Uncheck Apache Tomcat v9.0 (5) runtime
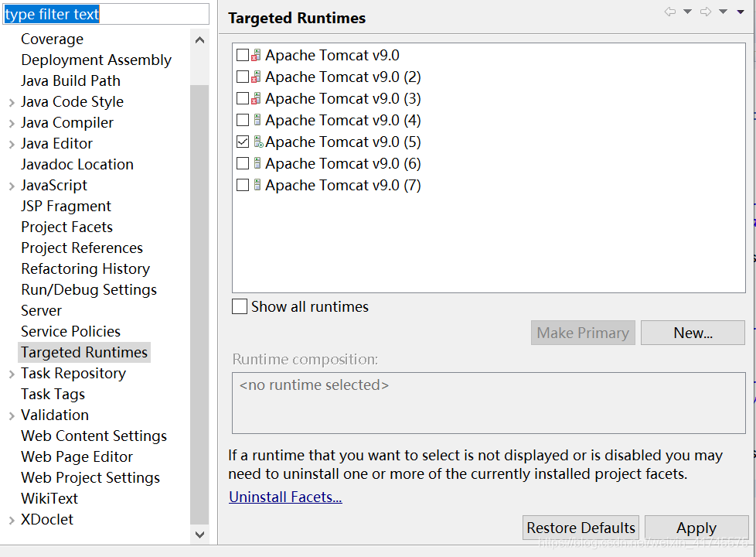Image resolution: width=756 pixels, height=557 pixels. point(243,142)
